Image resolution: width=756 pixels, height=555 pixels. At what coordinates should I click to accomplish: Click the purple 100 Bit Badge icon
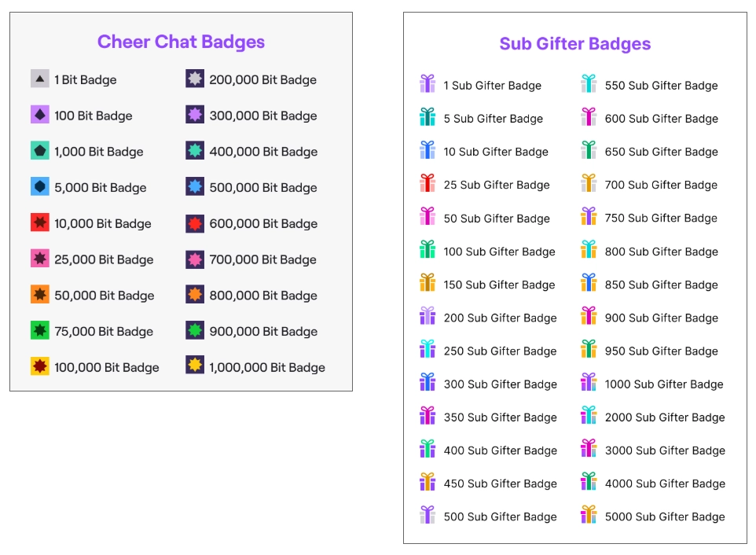point(40,115)
